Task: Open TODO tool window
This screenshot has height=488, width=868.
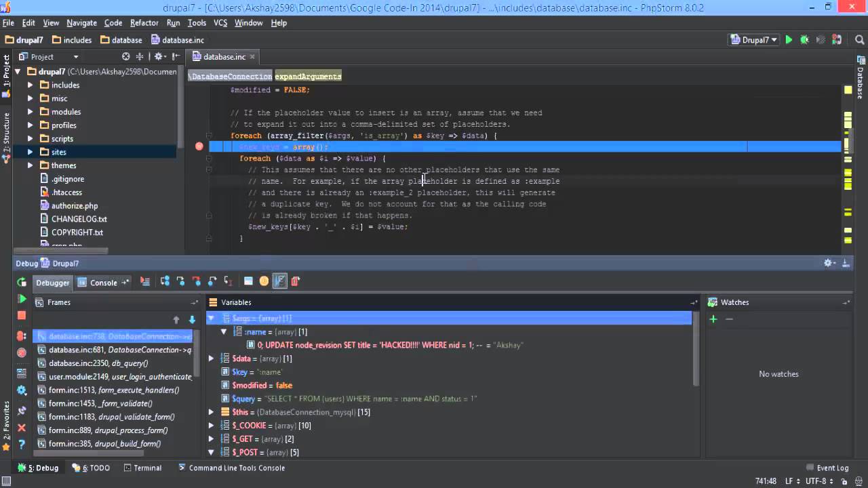Action: click(92, 468)
